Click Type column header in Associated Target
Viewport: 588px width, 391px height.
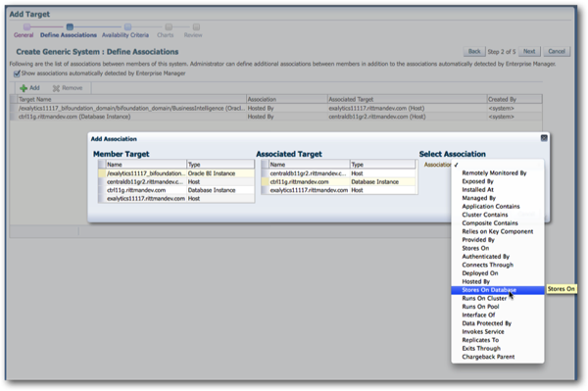(x=383, y=165)
